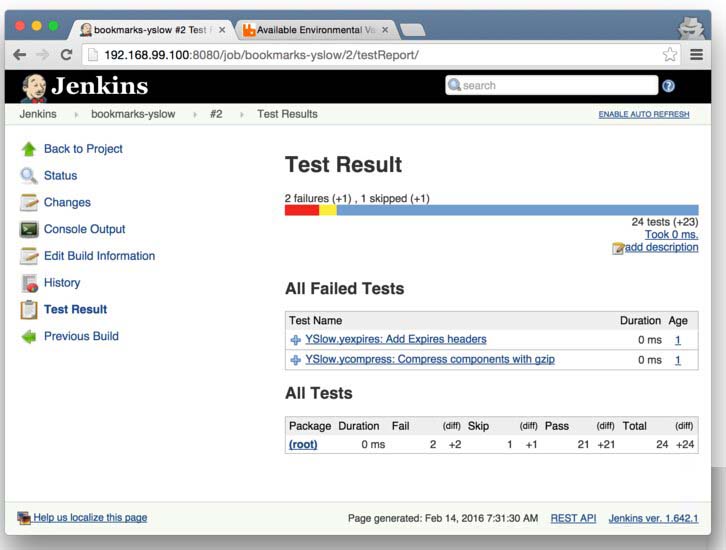Go to Previous Build link

click(x=81, y=337)
